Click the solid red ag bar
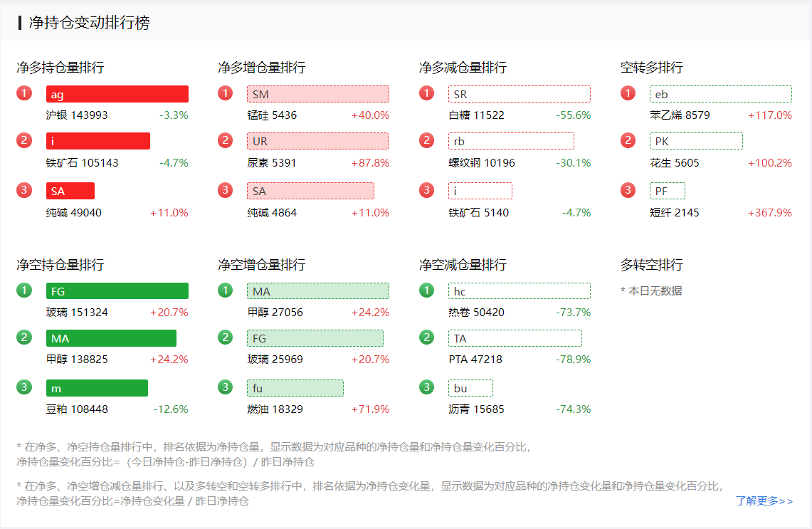The height and width of the screenshot is (529, 812). 117,95
